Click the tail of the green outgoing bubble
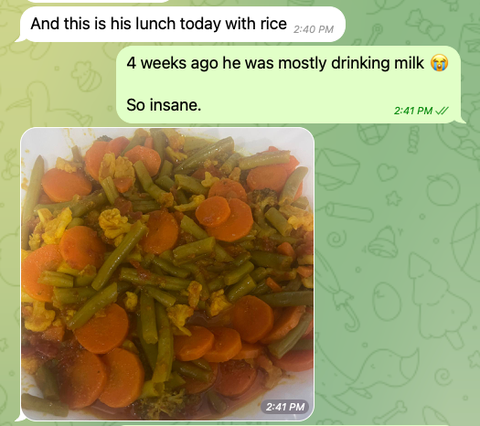 (x=463, y=120)
